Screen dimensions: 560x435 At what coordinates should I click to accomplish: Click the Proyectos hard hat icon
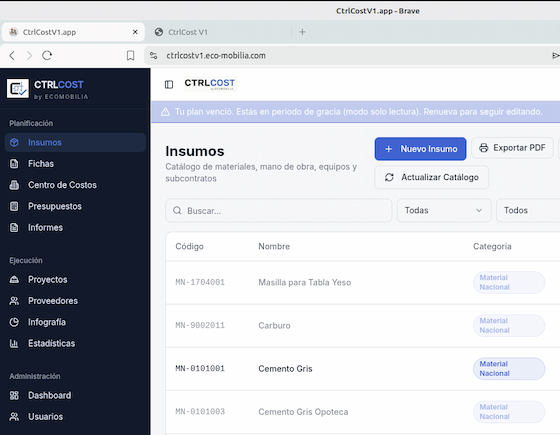point(14,280)
